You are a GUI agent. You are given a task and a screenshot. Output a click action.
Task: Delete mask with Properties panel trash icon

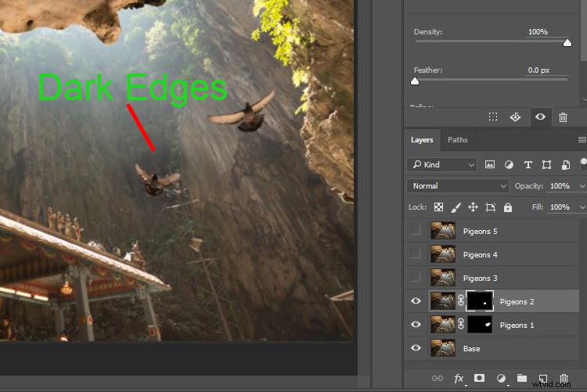[x=563, y=117]
